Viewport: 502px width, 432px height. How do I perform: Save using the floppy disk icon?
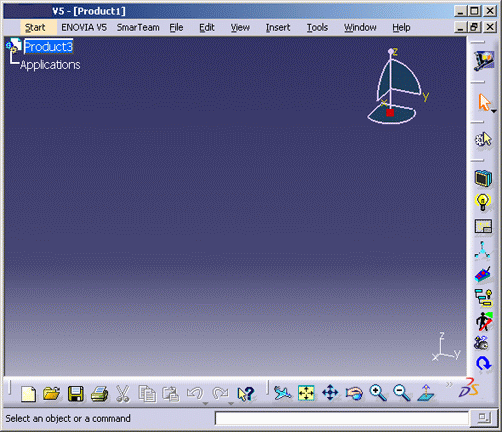[76, 394]
